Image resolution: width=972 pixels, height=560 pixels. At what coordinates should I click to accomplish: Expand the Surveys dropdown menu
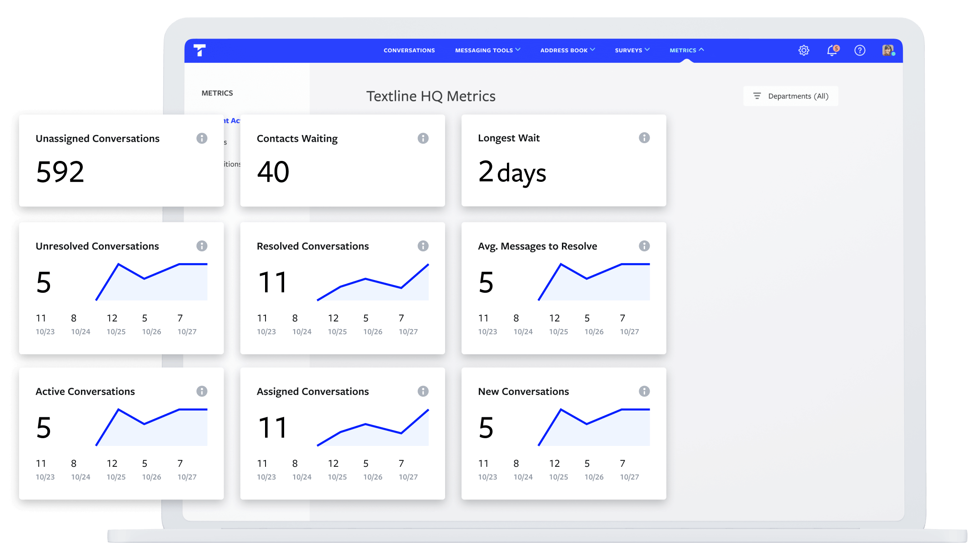(632, 50)
